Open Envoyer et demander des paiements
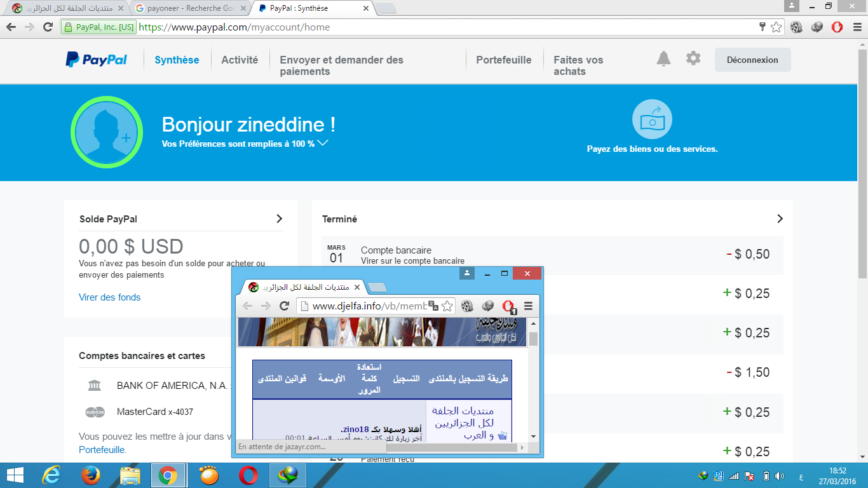 coord(342,65)
